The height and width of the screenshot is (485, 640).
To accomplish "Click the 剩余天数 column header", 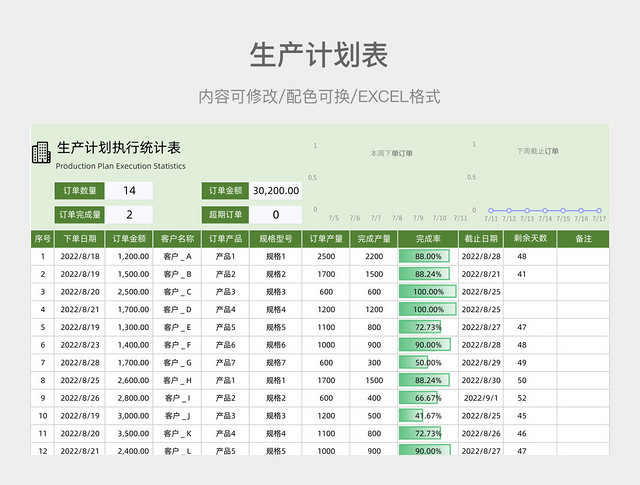I will click(x=530, y=239).
